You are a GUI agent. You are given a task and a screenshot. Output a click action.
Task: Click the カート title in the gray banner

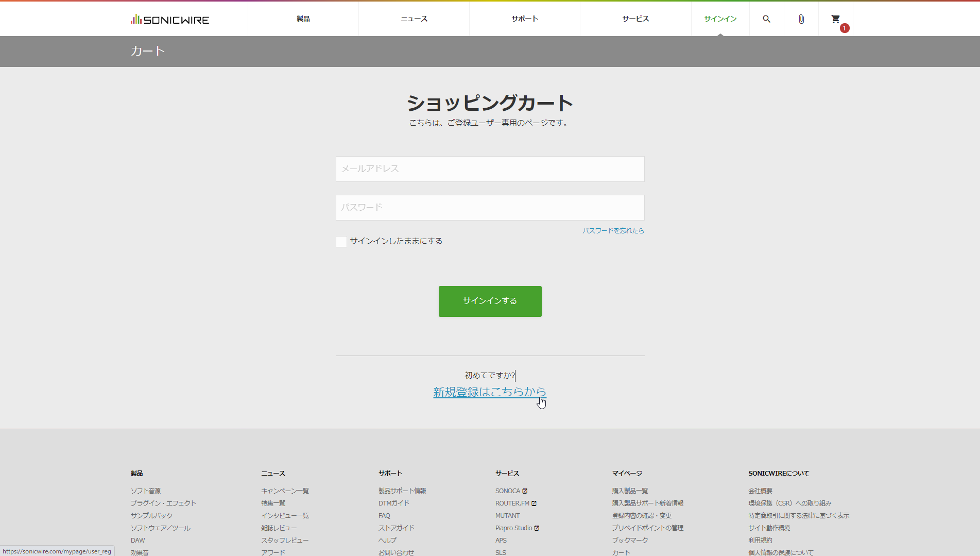147,51
